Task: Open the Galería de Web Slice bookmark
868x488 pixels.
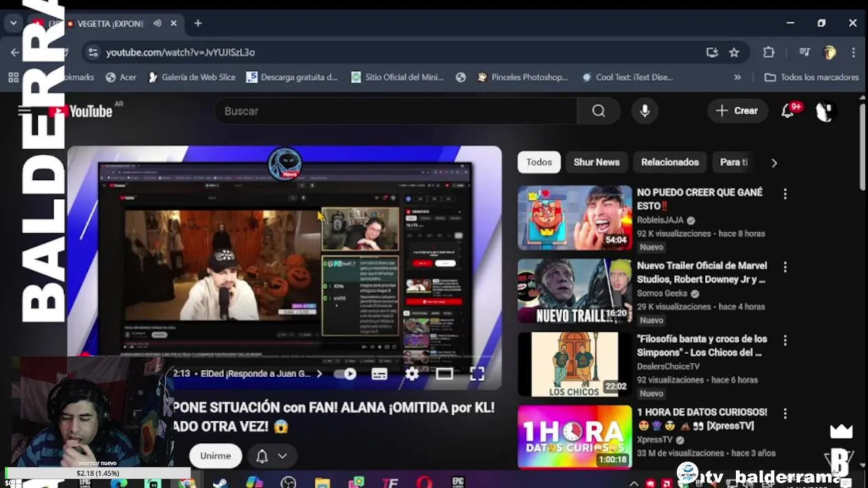Action: click(191, 77)
